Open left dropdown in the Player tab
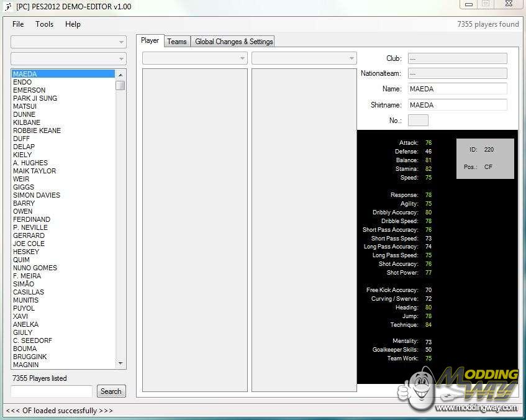This screenshot has height=420, width=526. click(x=195, y=58)
